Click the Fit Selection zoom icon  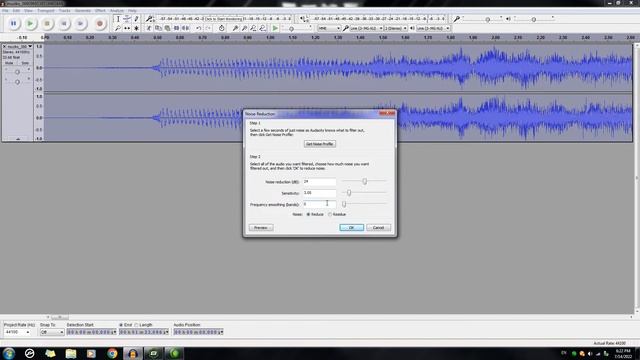click(253, 28)
